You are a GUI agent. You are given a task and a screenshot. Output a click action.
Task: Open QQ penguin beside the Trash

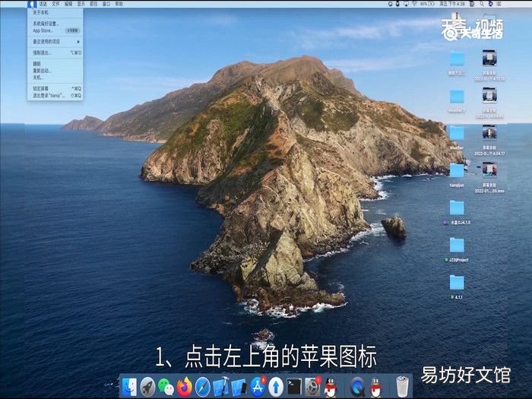coord(375,387)
